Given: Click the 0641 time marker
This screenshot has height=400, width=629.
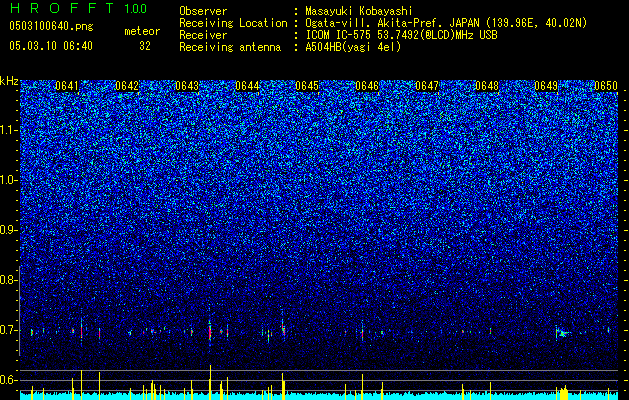Looking at the screenshot, I should tap(67, 86).
